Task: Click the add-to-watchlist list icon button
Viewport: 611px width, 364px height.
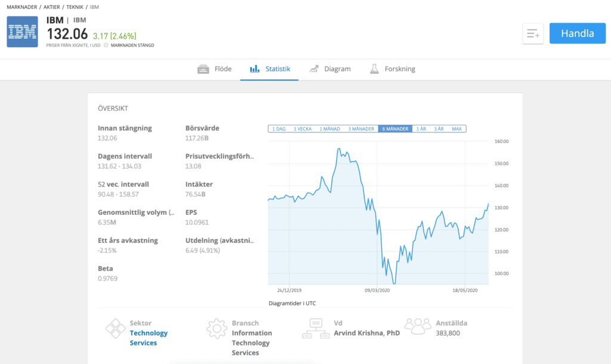Action: [533, 33]
